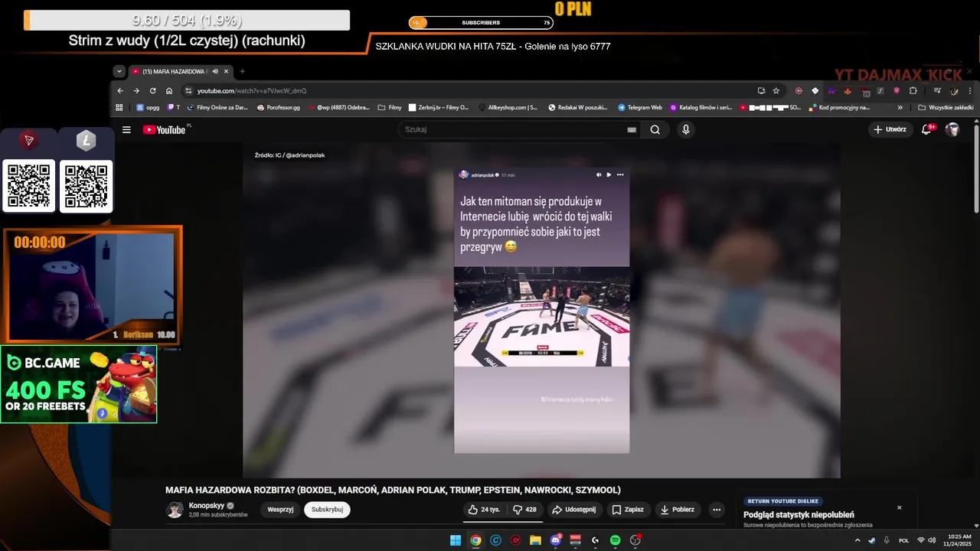Open the Konopskyy channel avatar
This screenshot has width=980, height=551.
(x=175, y=510)
